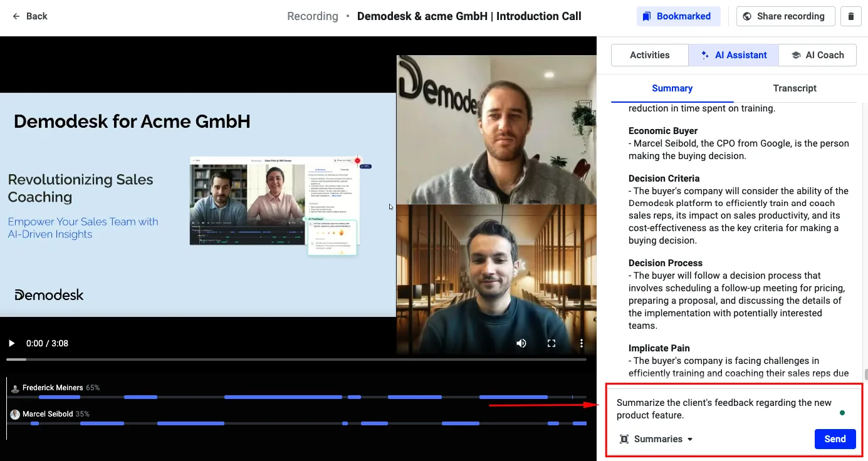Click the Economic Buyer heading
The image size is (868, 461).
tap(663, 131)
